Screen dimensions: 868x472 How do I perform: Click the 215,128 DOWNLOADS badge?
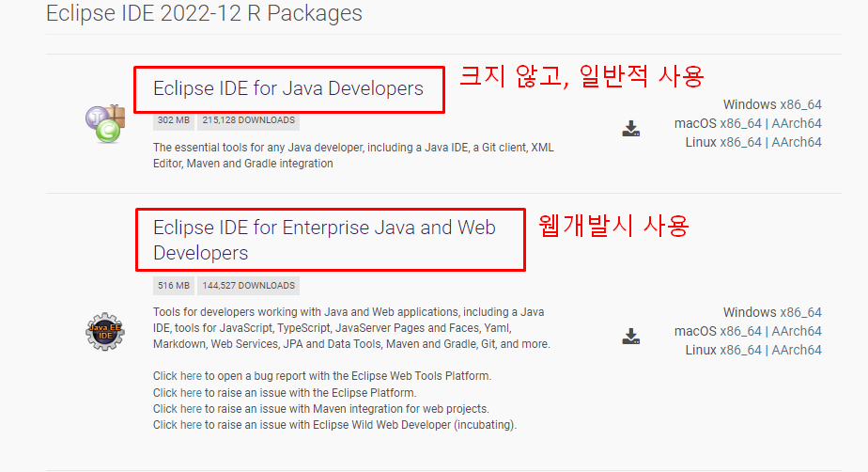coord(249,120)
